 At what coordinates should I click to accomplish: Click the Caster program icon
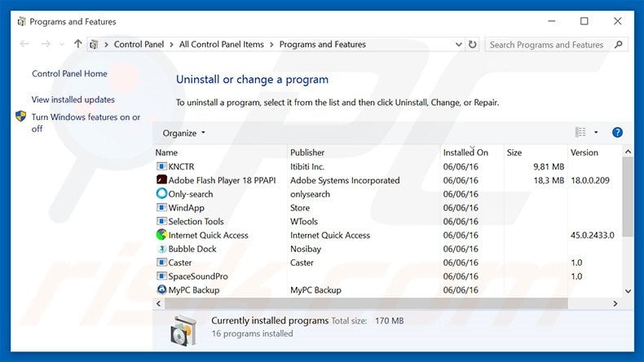click(161, 263)
